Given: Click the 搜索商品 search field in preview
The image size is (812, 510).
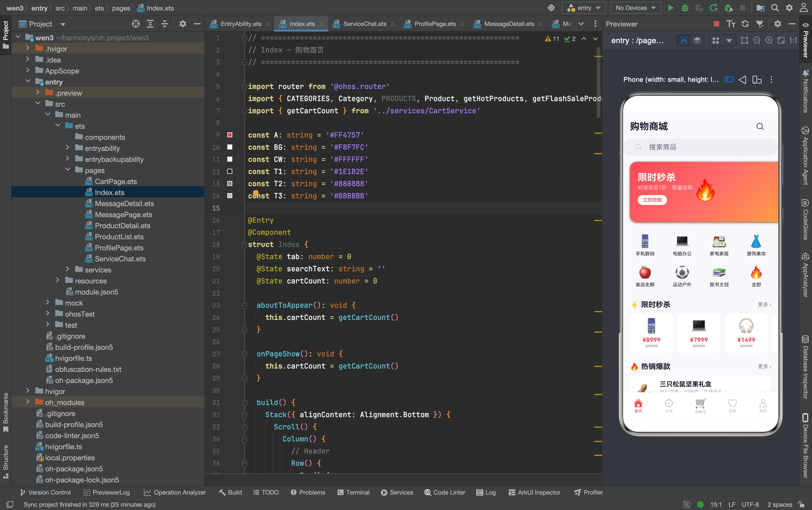Looking at the screenshot, I should (701, 147).
